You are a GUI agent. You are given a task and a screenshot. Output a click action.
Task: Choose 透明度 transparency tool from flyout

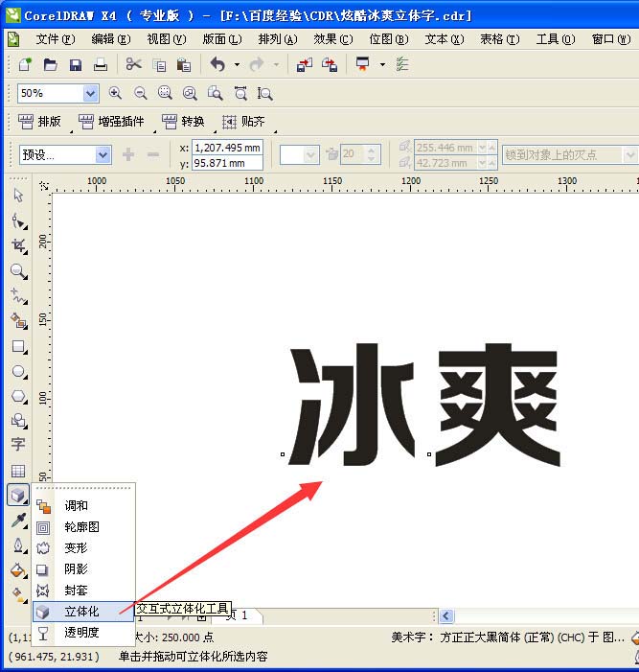click(x=83, y=633)
